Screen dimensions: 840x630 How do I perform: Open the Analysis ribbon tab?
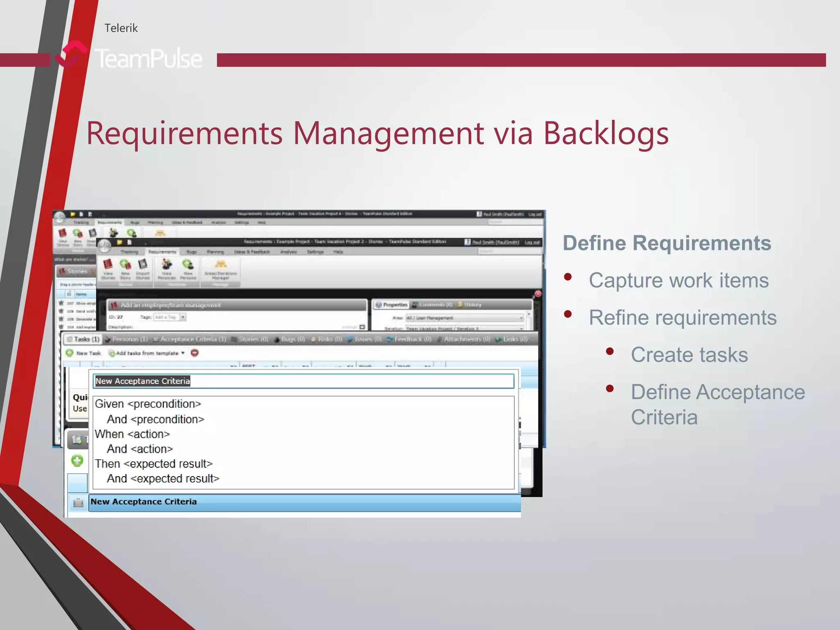click(288, 252)
